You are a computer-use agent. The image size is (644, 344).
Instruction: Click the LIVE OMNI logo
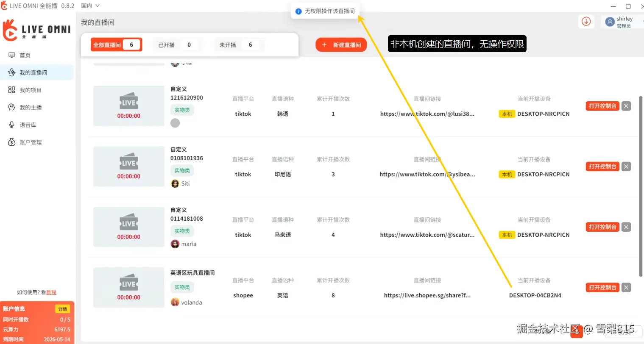36,30
